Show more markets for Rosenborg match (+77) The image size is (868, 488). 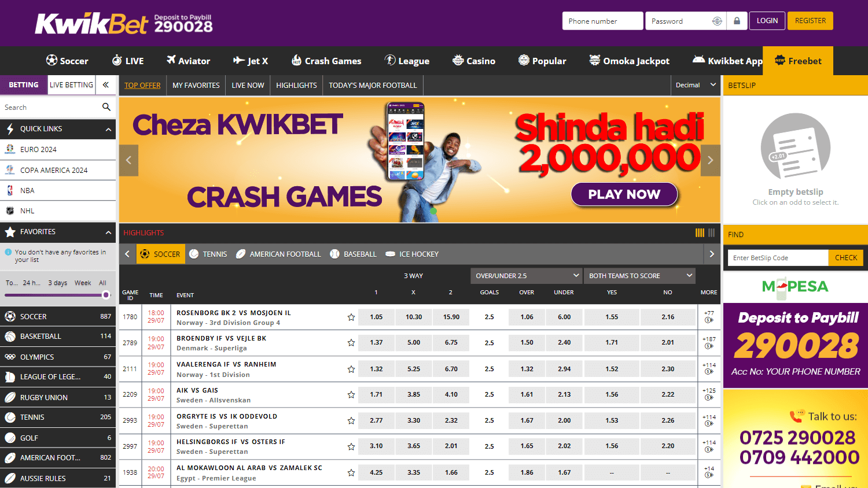click(x=709, y=317)
